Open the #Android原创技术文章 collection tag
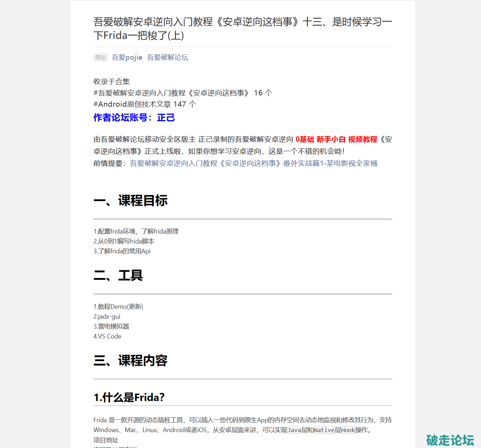 (x=132, y=104)
